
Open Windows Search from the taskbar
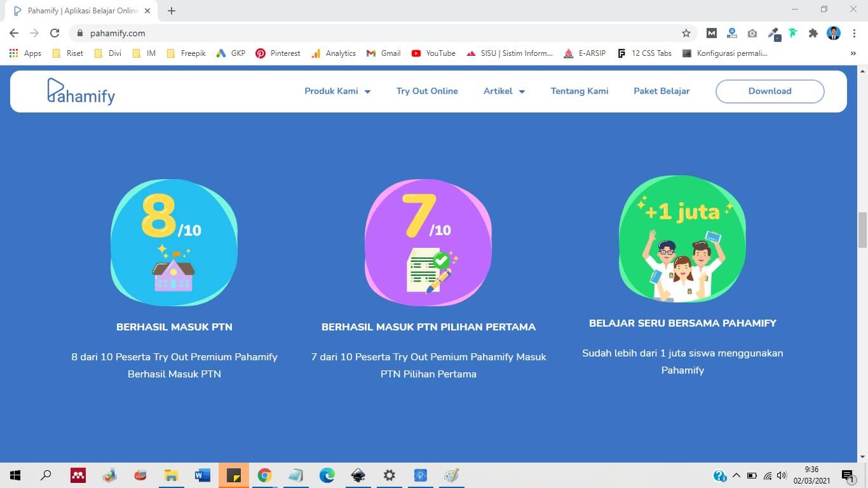pos(46,475)
